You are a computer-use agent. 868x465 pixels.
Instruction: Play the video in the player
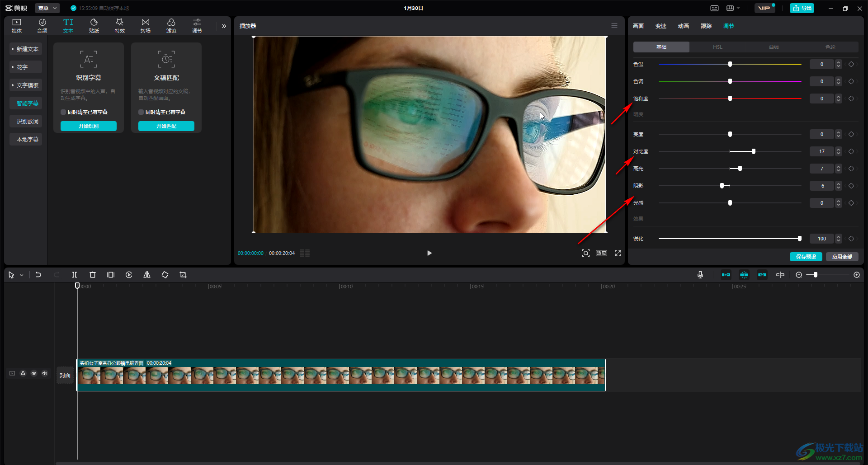[x=429, y=253]
